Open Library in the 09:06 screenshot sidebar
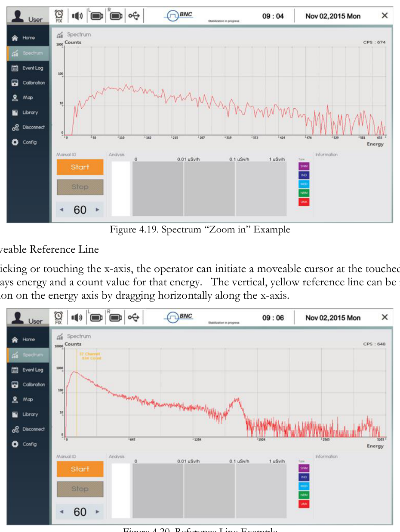 (x=28, y=414)
